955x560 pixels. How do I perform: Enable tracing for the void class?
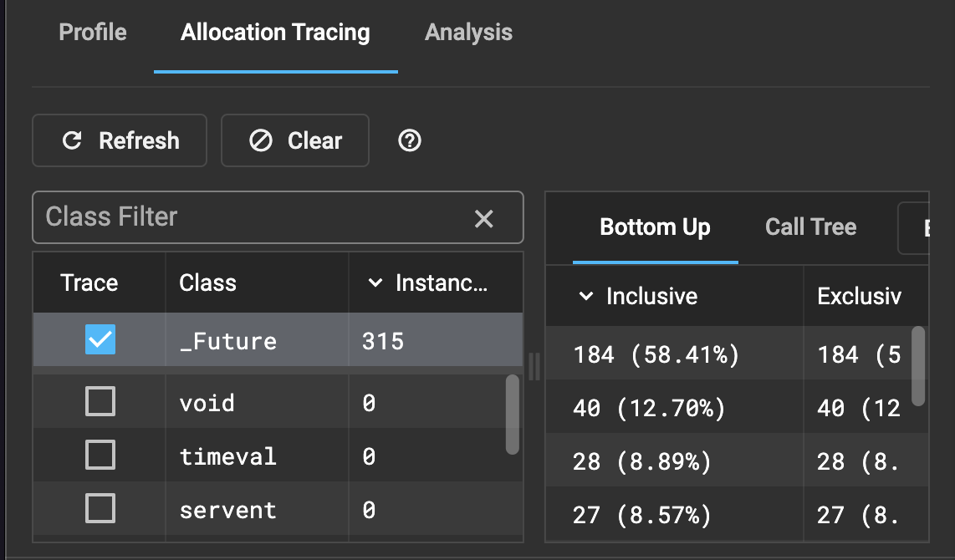click(98, 401)
